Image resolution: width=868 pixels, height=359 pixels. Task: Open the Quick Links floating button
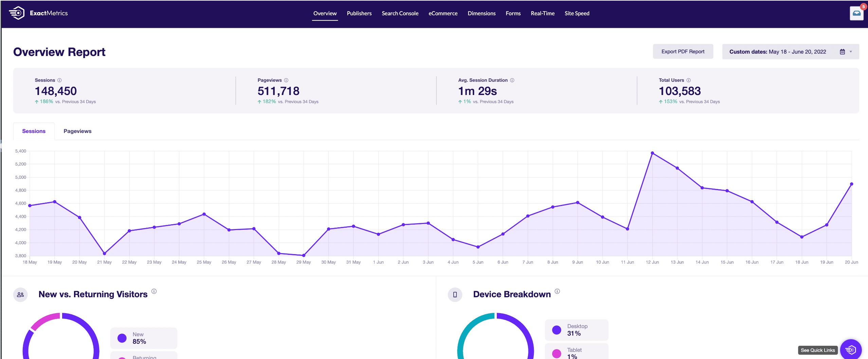(x=851, y=349)
